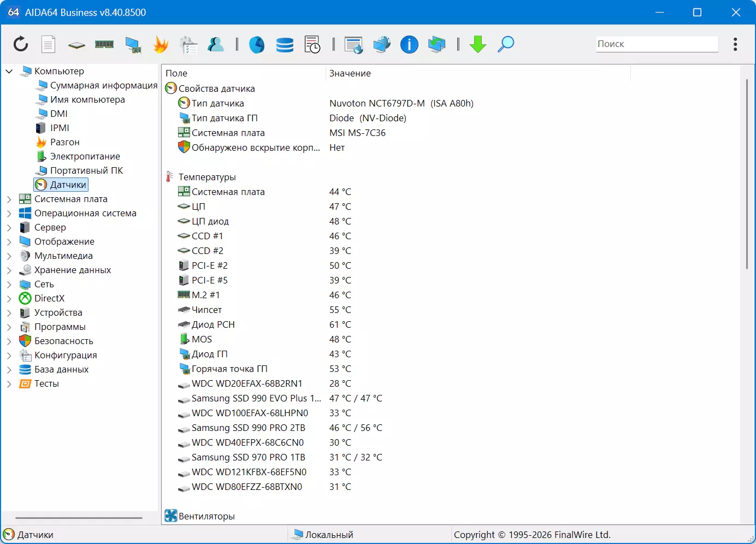Screen dimensions: 756x544
Task: Expand the Операционная система tree node
Action: pyautogui.click(x=9, y=213)
